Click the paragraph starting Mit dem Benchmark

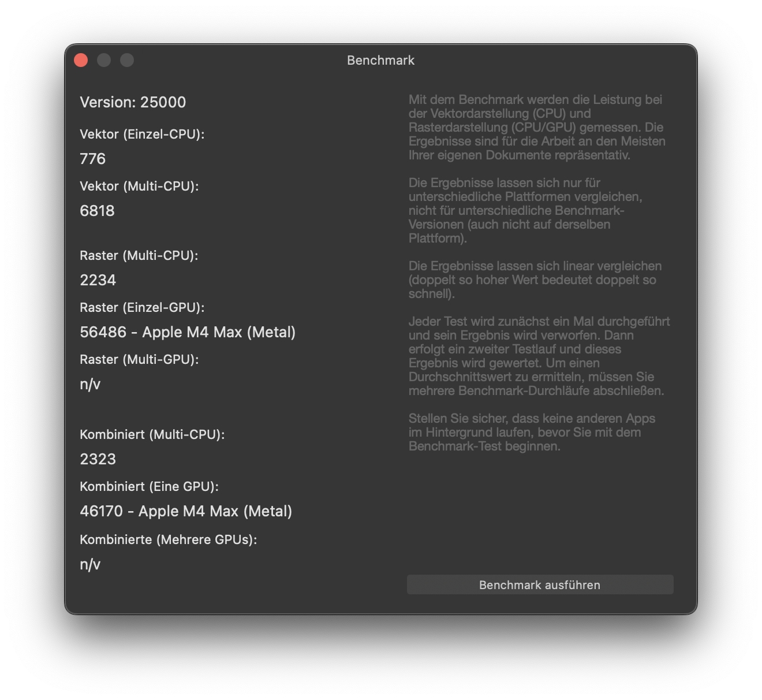[537, 127]
